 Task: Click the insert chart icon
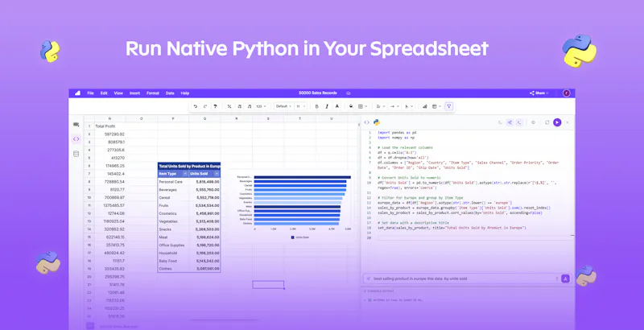pos(425,106)
